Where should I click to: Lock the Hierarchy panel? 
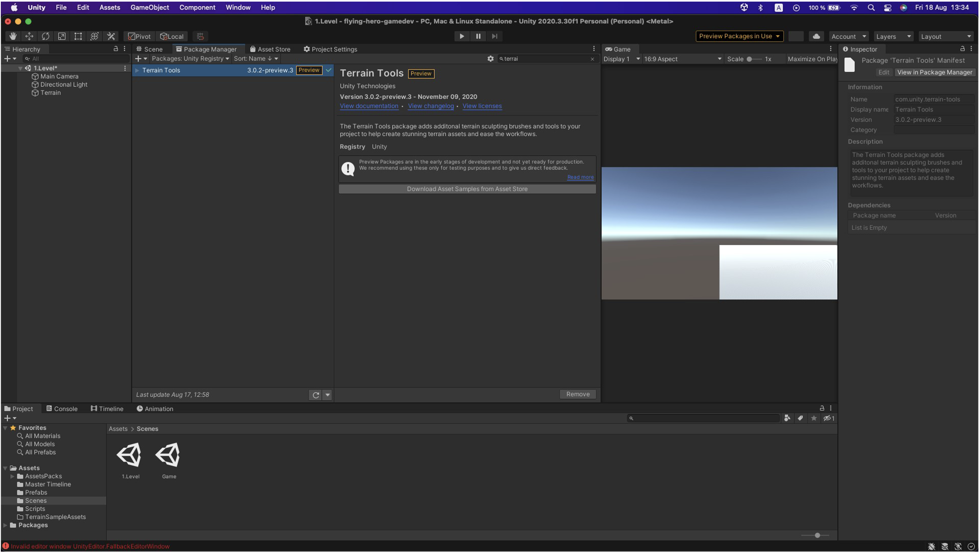click(116, 49)
